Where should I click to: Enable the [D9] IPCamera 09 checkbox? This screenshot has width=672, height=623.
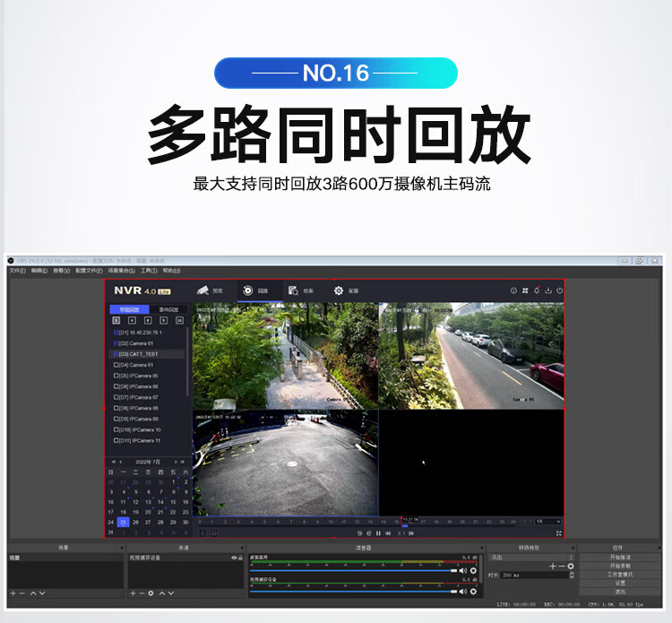click(x=116, y=419)
